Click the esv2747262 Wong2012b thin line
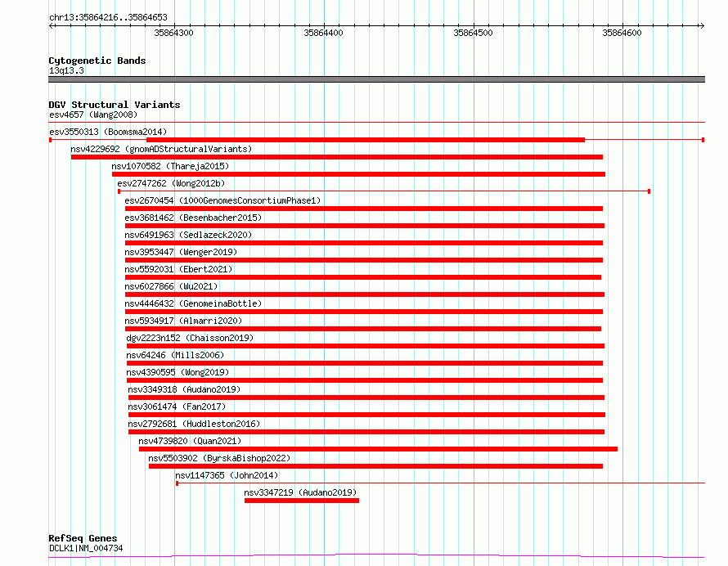This screenshot has height=566, width=728. click(384, 191)
